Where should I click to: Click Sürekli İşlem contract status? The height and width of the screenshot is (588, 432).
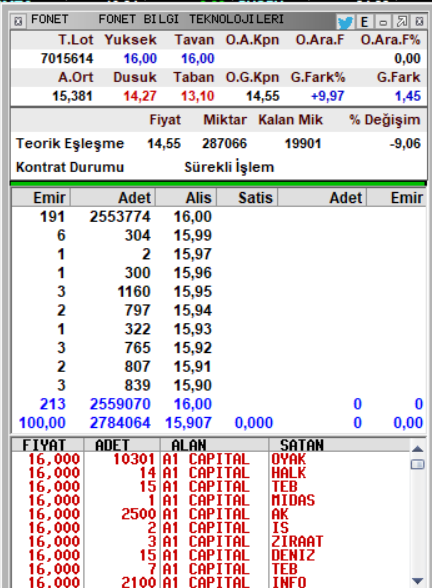point(229,167)
